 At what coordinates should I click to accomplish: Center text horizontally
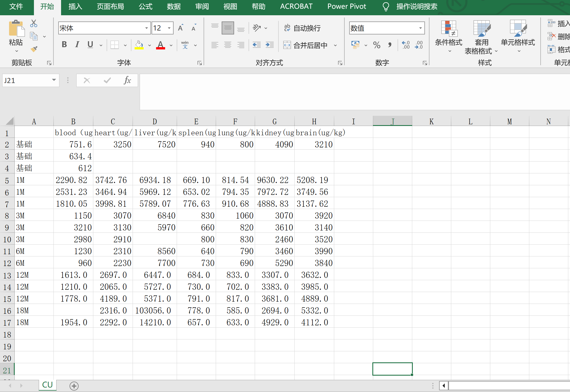tap(228, 45)
